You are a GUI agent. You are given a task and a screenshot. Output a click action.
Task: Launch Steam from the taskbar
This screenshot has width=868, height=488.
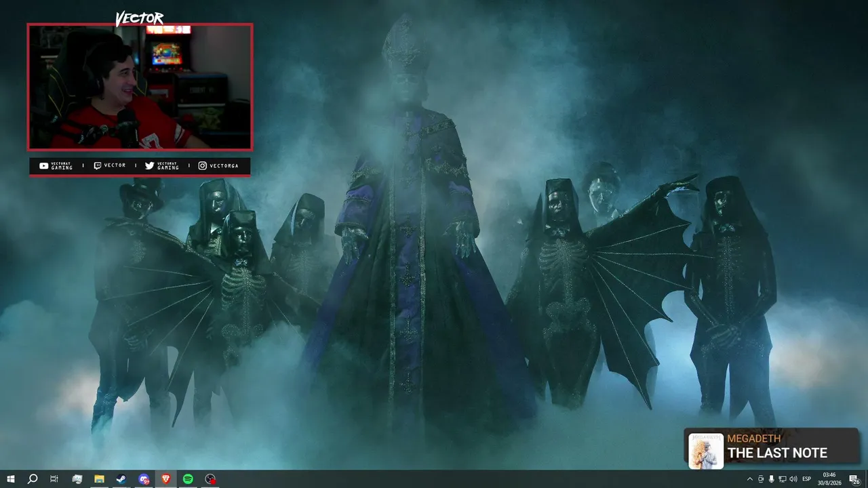[121, 479]
